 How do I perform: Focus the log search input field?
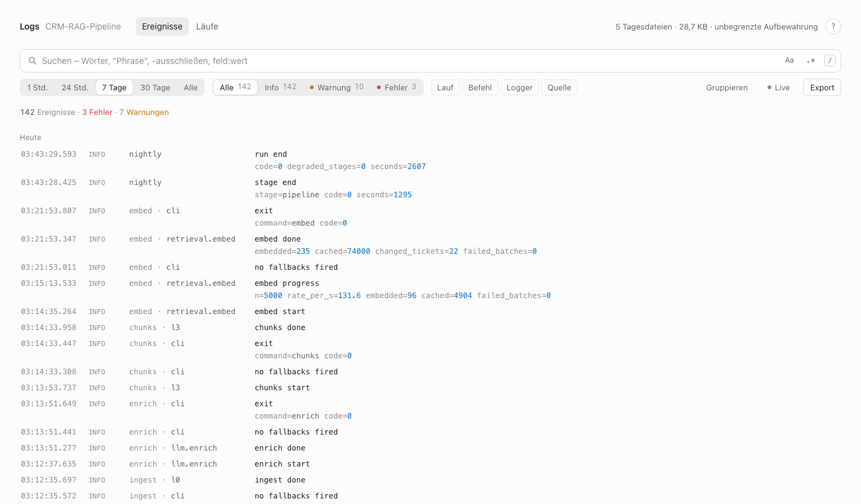(430, 61)
